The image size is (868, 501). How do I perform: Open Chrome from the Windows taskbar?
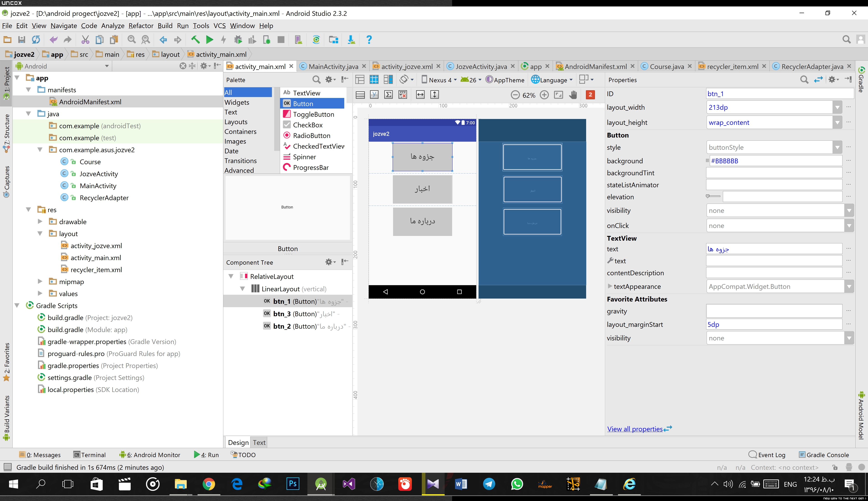pos(209,484)
